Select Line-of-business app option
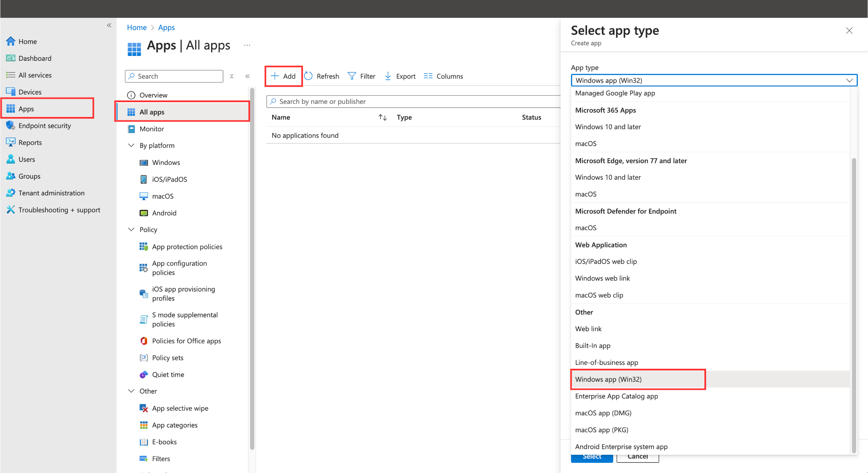The image size is (868, 473). tap(606, 362)
